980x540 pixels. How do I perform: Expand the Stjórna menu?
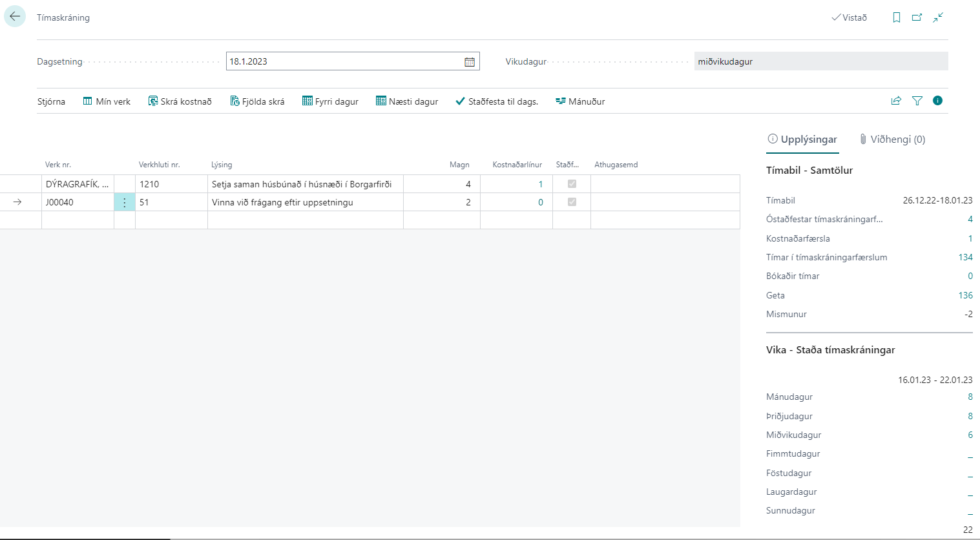point(51,101)
